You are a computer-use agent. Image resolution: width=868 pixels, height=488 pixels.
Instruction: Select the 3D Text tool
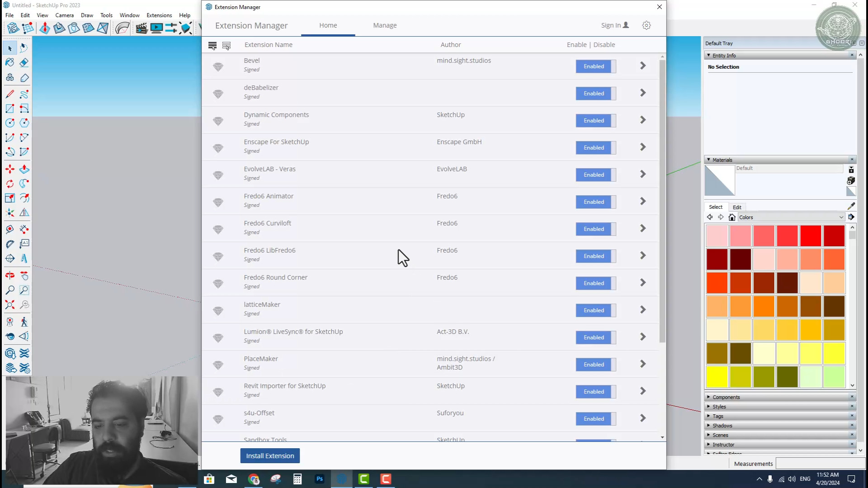tap(24, 258)
